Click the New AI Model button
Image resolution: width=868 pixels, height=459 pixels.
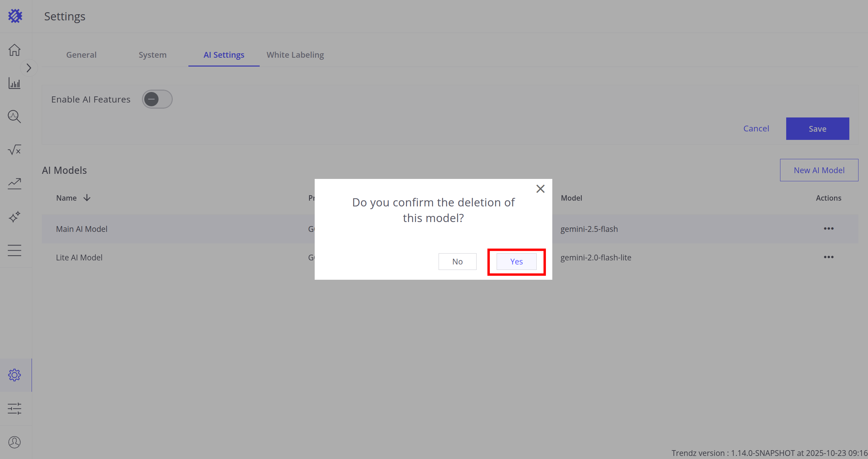tap(819, 170)
